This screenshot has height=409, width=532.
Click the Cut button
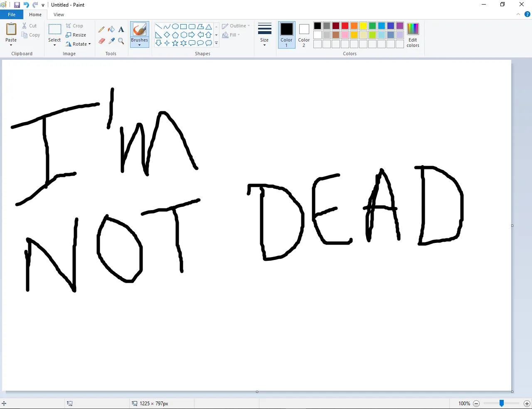(x=30, y=26)
